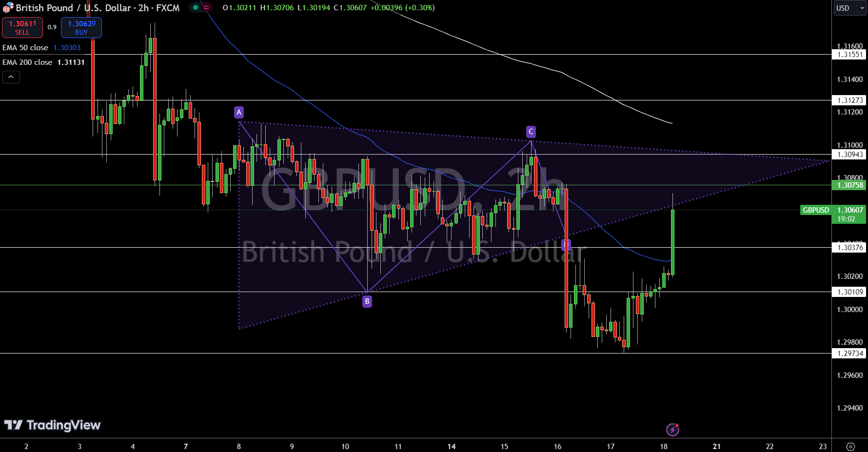868x452 pixels.
Task: Select the EMA 50 close indicator label
Action: pyautogui.click(x=25, y=48)
